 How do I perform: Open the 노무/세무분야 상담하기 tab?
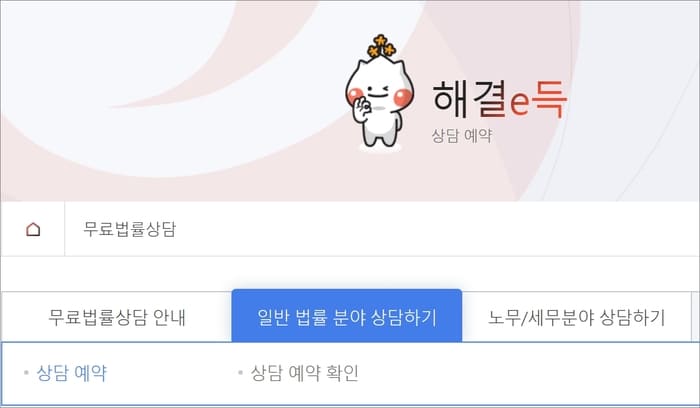point(576,317)
